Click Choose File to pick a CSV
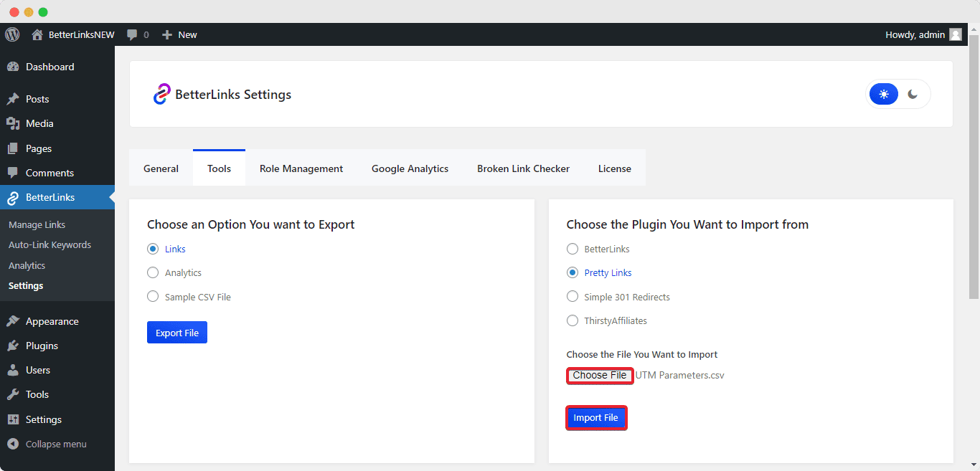The width and height of the screenshot is (980, 471). point(600,376)
